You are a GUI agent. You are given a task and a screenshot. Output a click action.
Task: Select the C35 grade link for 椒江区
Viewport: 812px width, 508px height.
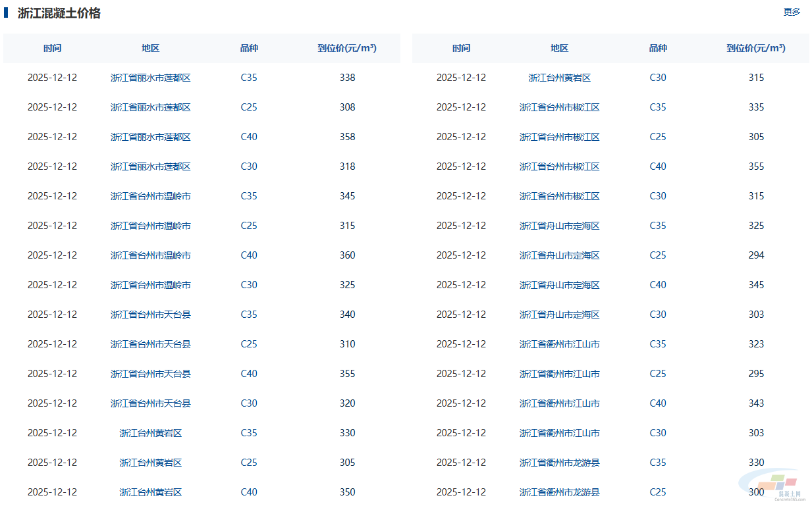(x=658, y=107)
